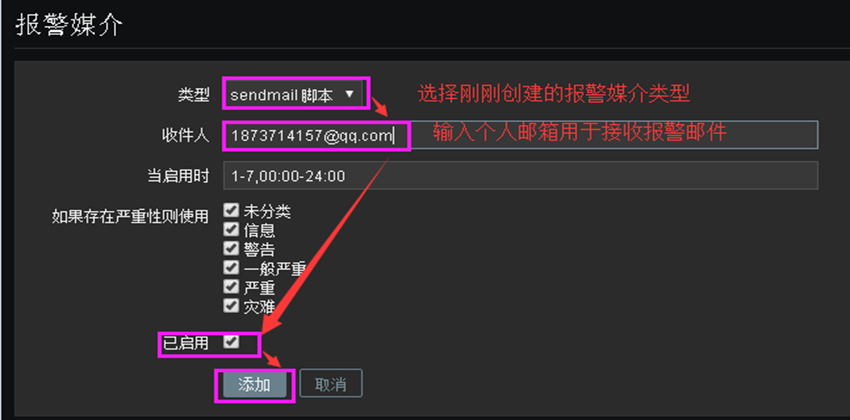Viewport: 850px width, 420px height.
Task: Open the 类型 sendmail 脚本 dropdown
Action: [x=294, y=94]
